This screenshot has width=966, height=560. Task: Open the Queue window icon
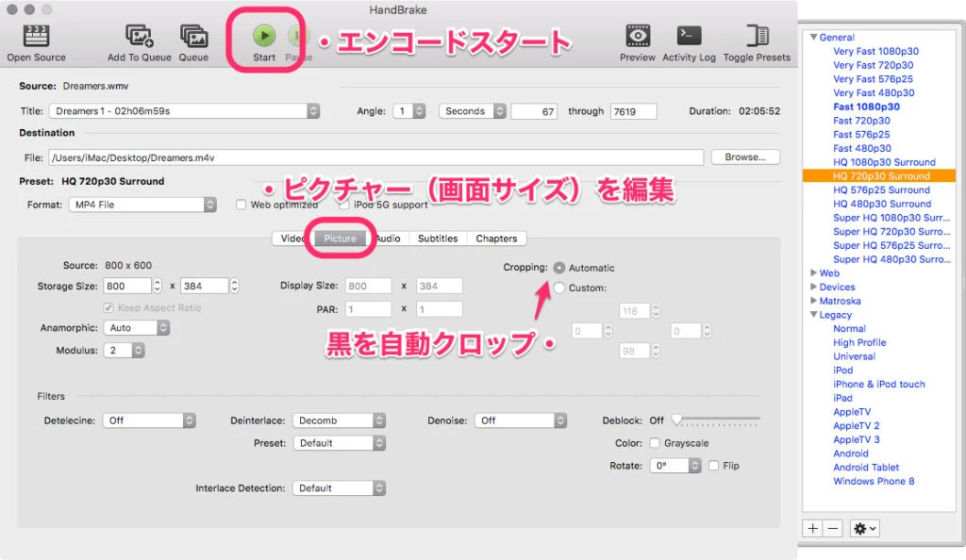click(x=193, y=37)
